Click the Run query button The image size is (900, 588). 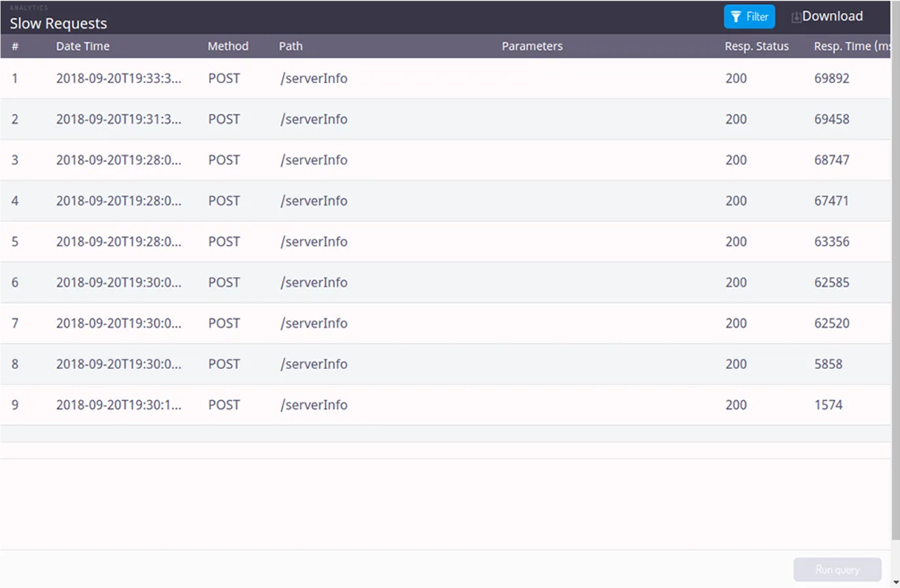(x=837, y=570)
